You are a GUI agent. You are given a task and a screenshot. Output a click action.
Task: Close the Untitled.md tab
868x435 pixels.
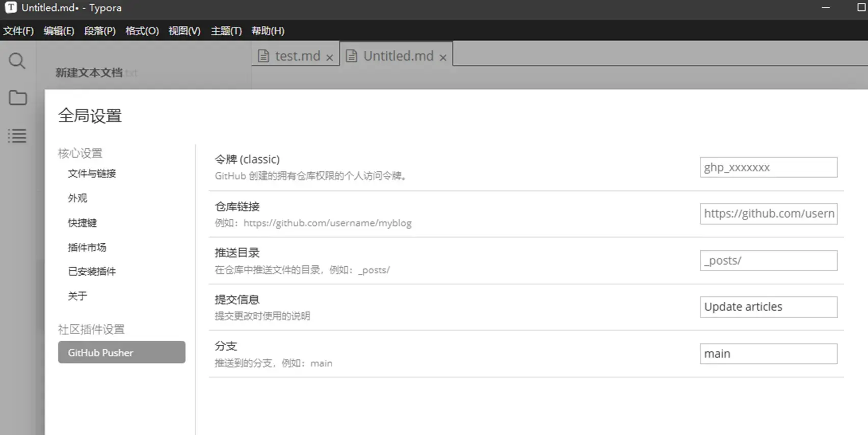(x=443, y=58)
